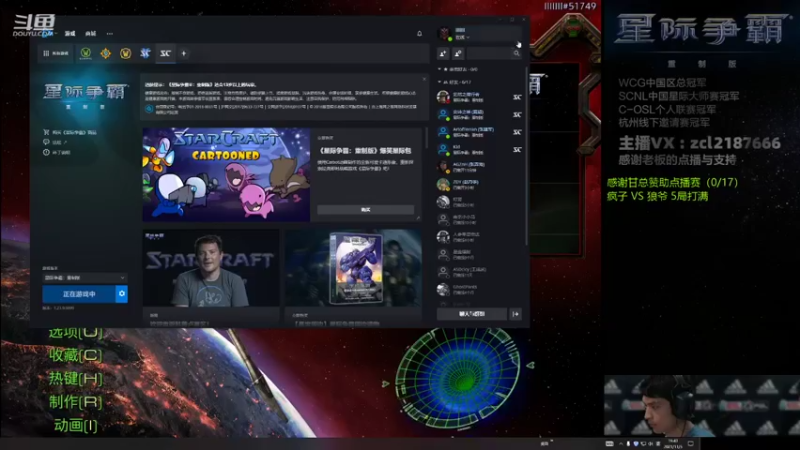Click the shopping cart purchase link

pos(70,132)
